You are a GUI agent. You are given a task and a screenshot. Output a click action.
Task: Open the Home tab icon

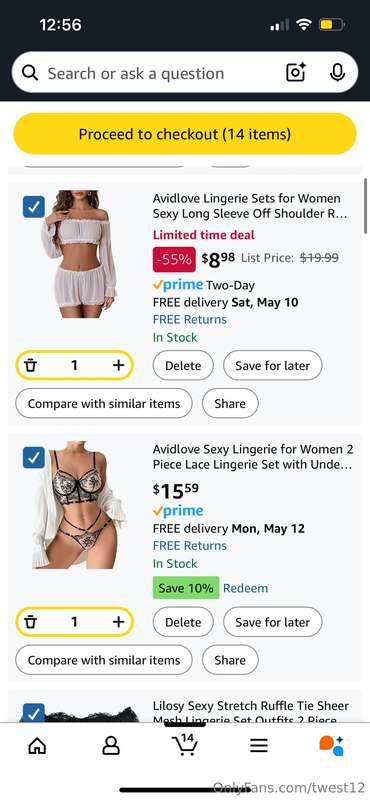[x=37, y=746]
